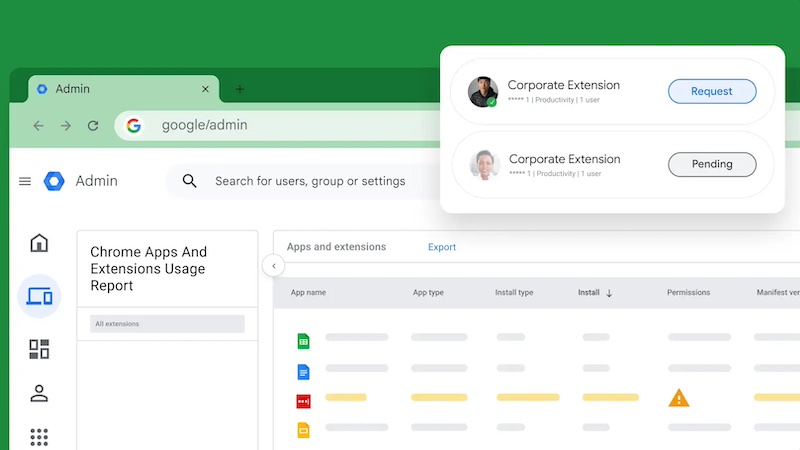The image size is (800, 450).
Task: Open the hamburger main menu
Action: point(25,181)
